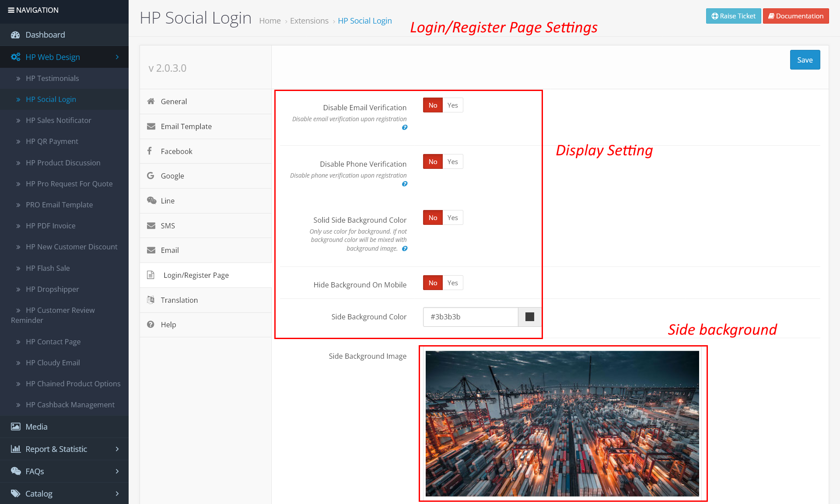This screenshot has width=840, height=504.
Task: Click the Media image icon in sidebar
Action: click(16, 427)
